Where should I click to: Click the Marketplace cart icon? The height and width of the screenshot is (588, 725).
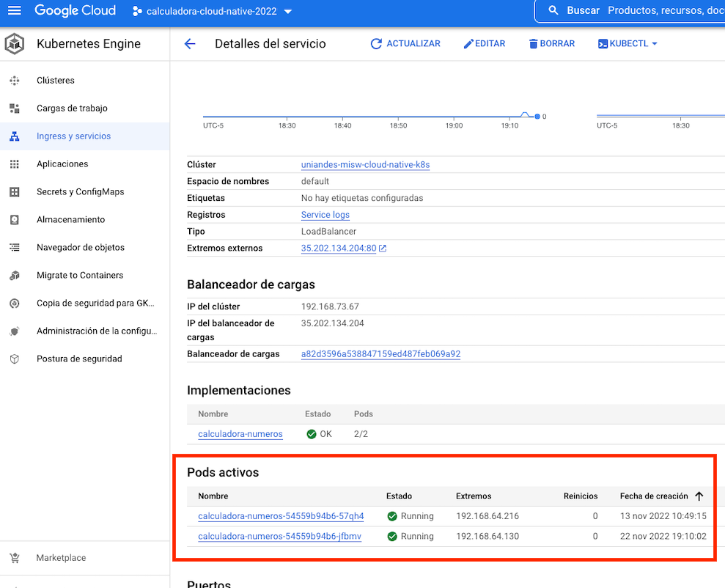(x=15, y=558)
